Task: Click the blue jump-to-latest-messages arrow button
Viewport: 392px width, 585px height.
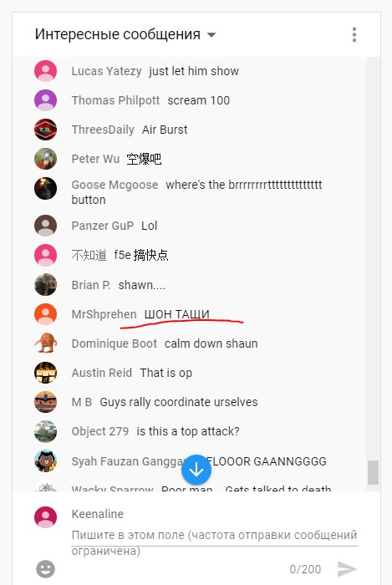Action: tap(196, 470)
